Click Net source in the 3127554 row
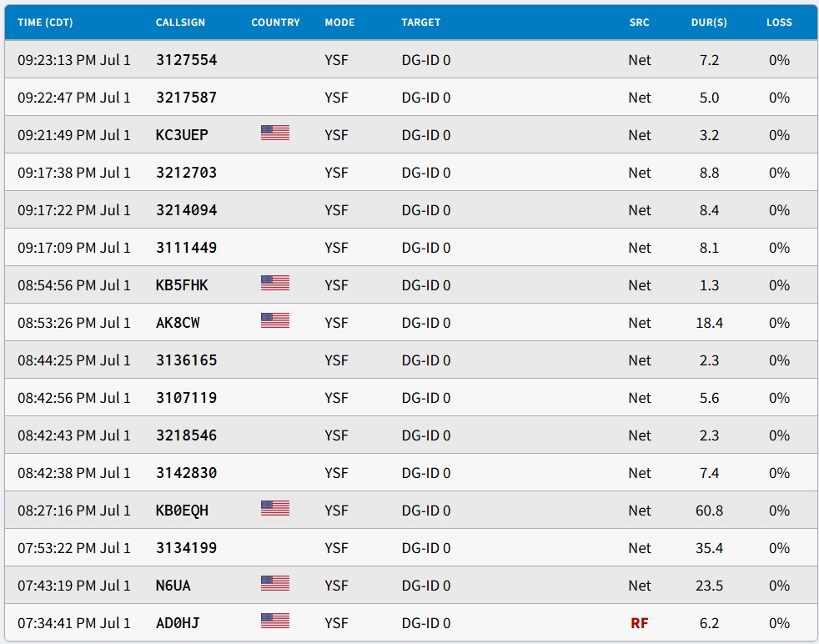 (x=640, y=60)
